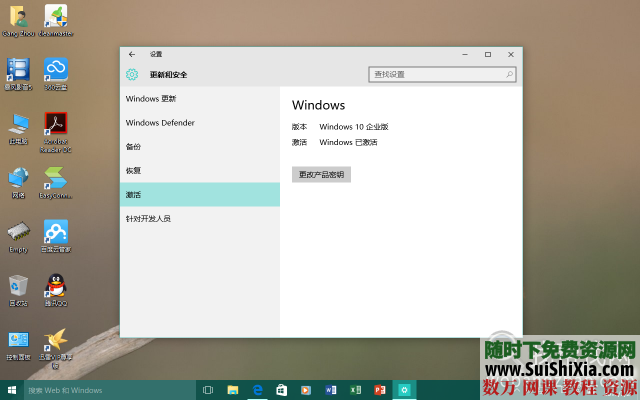This screenshot has width=640, height=400.
Task: Click the magnifier in the settings search box
Action: 509,74
